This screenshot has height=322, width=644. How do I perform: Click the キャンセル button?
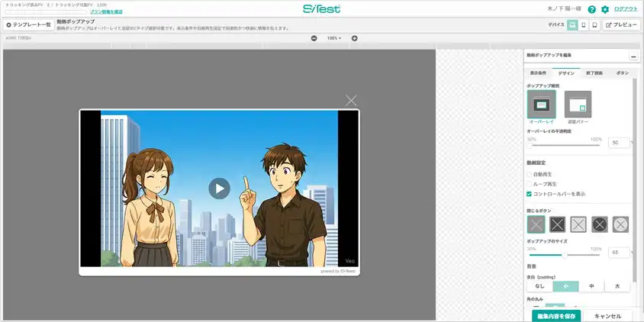(x=608, y=316)
